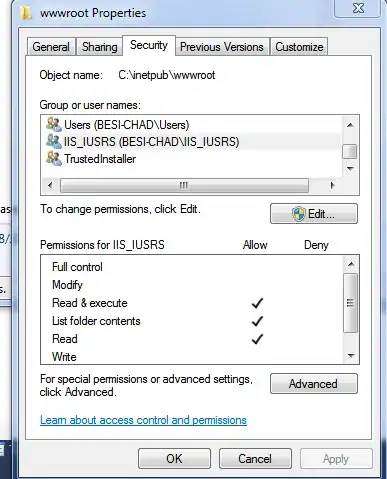
Task: Click Allow checkmark for Read & execute
Action: pos(257,303)
